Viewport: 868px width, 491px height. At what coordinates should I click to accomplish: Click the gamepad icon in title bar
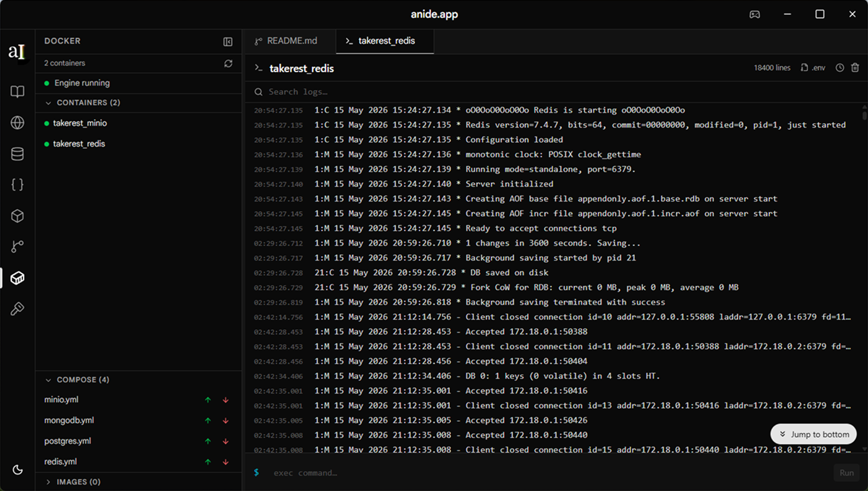[755, 14]
